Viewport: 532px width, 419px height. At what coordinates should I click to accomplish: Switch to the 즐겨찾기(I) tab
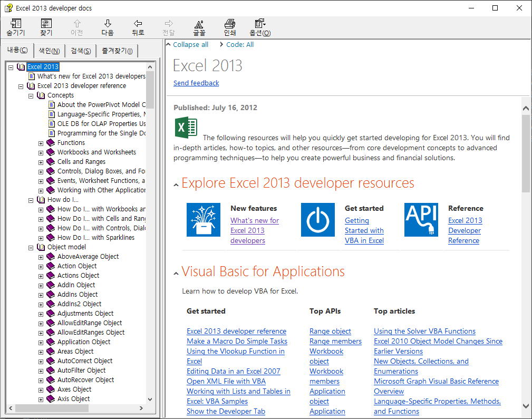[x=117, y=50]
